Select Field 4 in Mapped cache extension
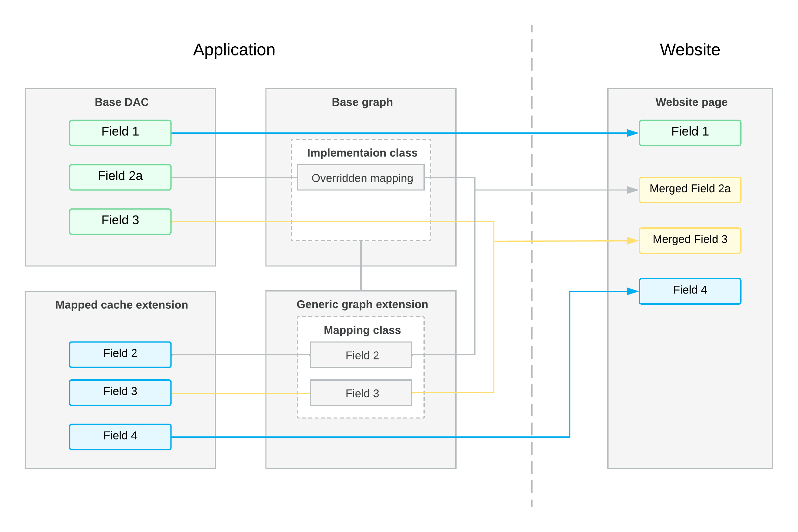The height and width of the screenshot is (532, 798). (120, 437)
